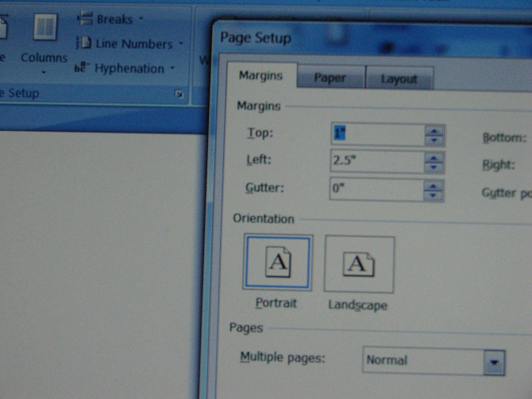Increase the Top margin with up arrow
This screenshot has height=399, width=532.
pyautogui.click(x=434, y=131)
